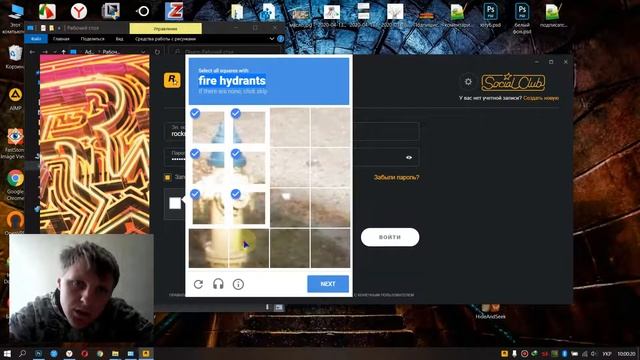Click the Rockstar Games logo
The image size is (640, 360).
coord(172,80)
